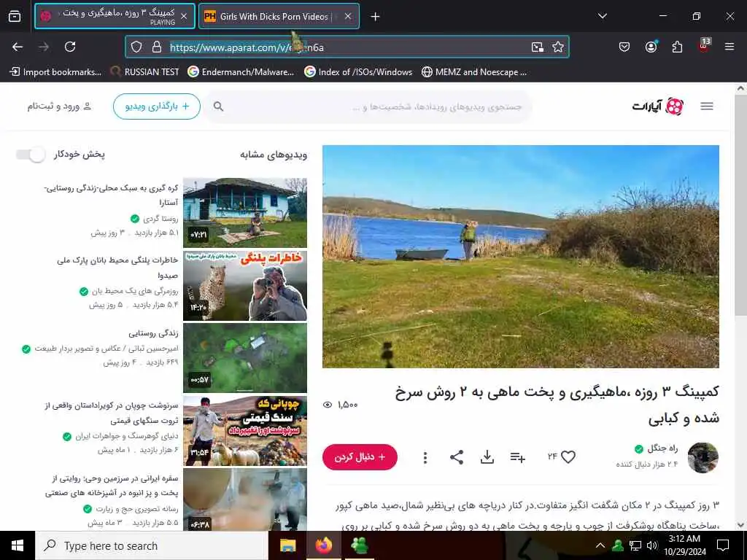
Task: Open Firefox account icon
Action: [651, 47]
